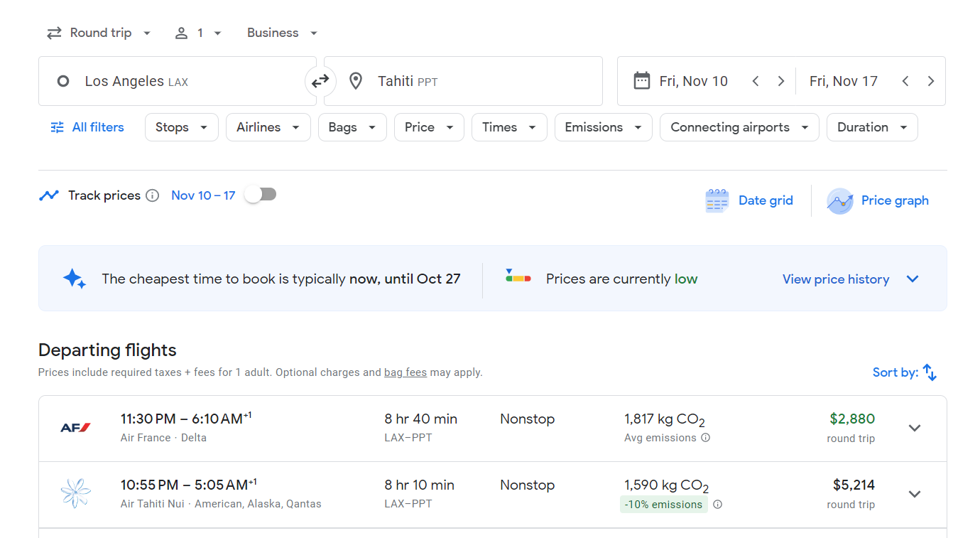Open All filters panel

[x=87, y=127]
